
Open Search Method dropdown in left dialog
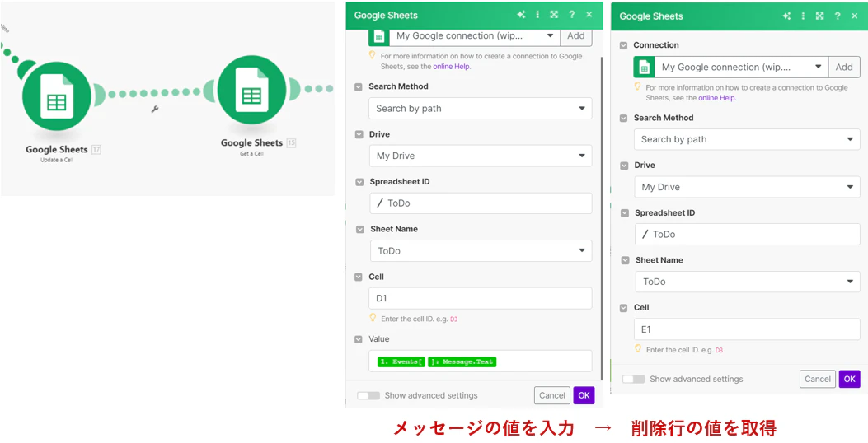[481, 109]
